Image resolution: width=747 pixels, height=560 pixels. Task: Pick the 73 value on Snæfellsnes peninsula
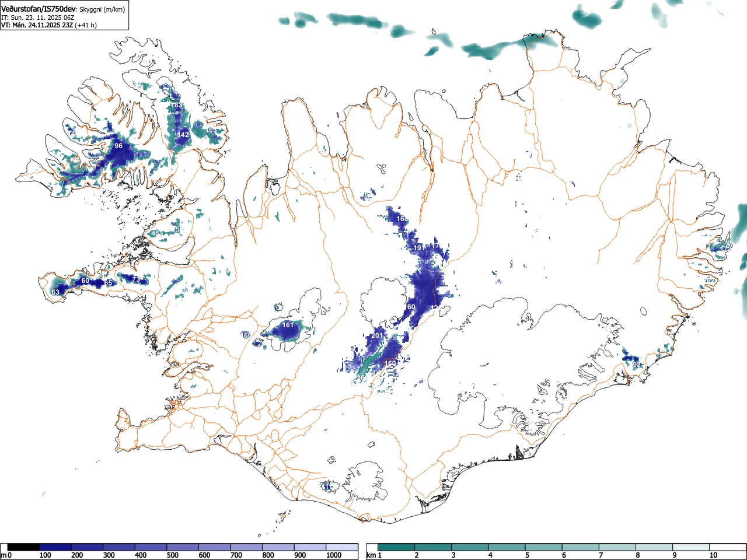pos(136,279)
